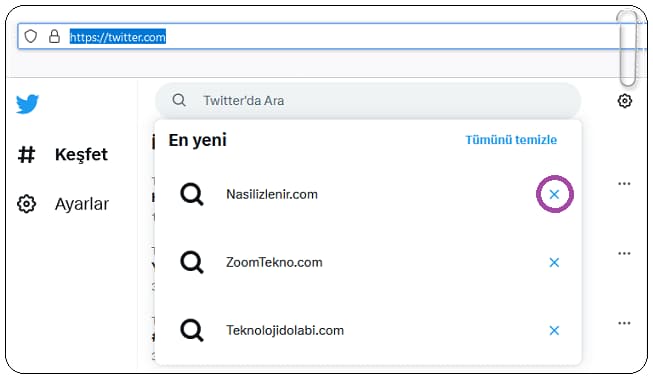Viewport: 653px width, 379px height.
Task: Remove ZoomTekno.com from recent searches
Action: click(554, 262)
